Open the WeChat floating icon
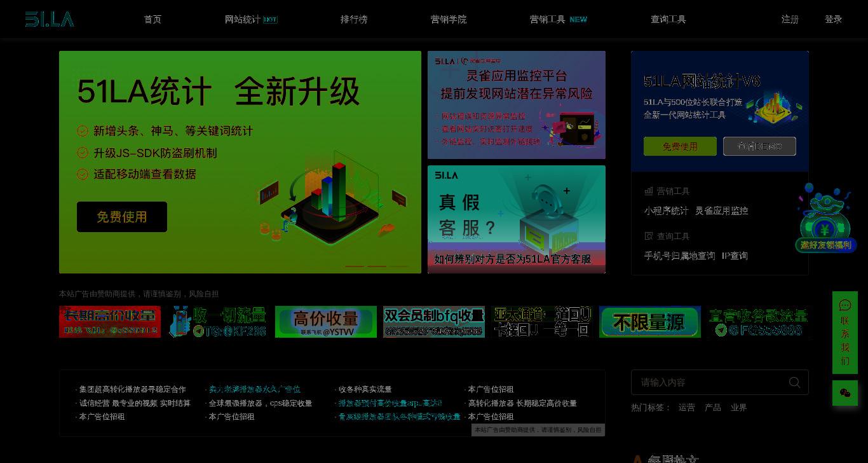This screenshot has height=463, width=868. click(x=845, y=393)
